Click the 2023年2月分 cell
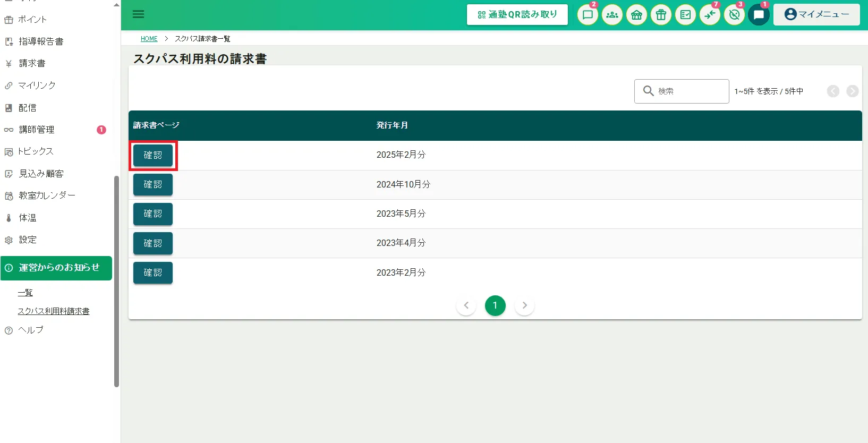The width and height of the screenshot is (868, 443). point(401,272)
